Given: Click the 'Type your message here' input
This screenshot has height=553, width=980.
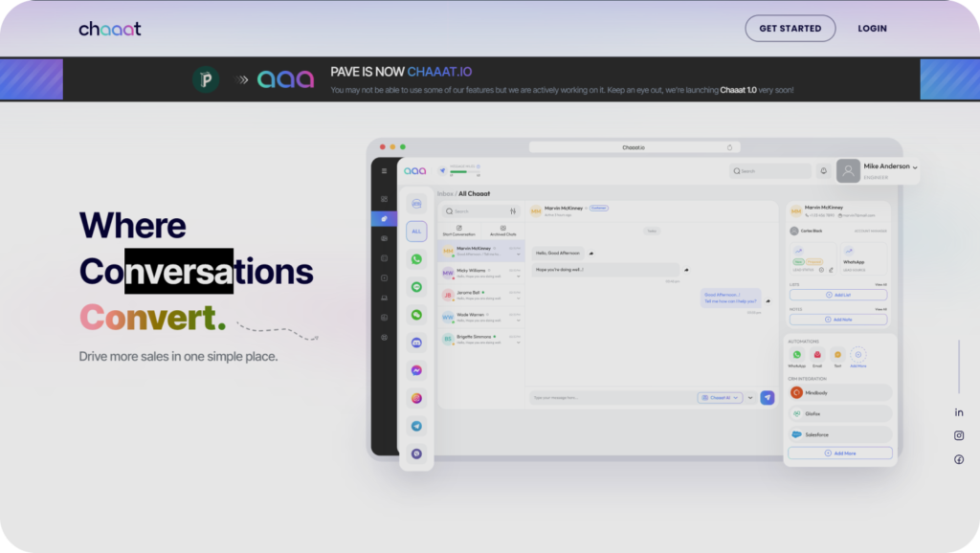Looking at the screenshot, I should pos(612,397).
